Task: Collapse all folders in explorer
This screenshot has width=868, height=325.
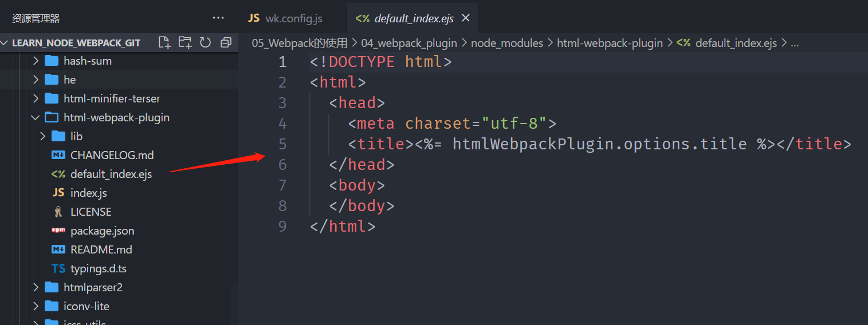Action: 226,42
